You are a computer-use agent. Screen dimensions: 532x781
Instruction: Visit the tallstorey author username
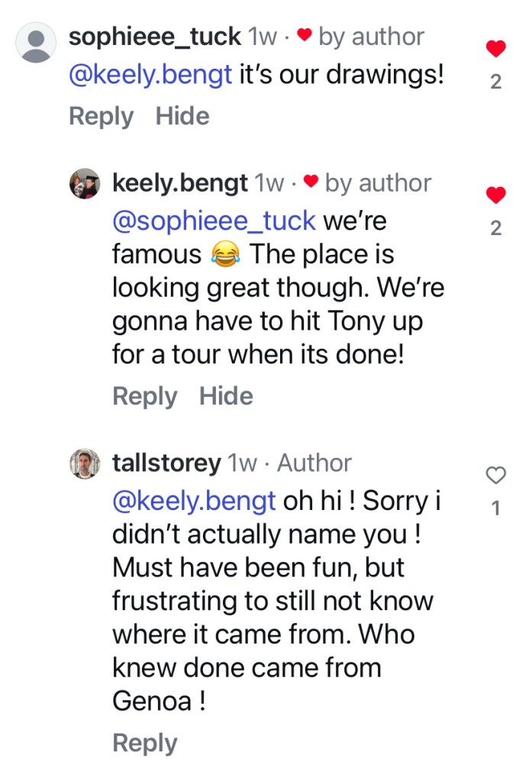(x=166, y=463)
